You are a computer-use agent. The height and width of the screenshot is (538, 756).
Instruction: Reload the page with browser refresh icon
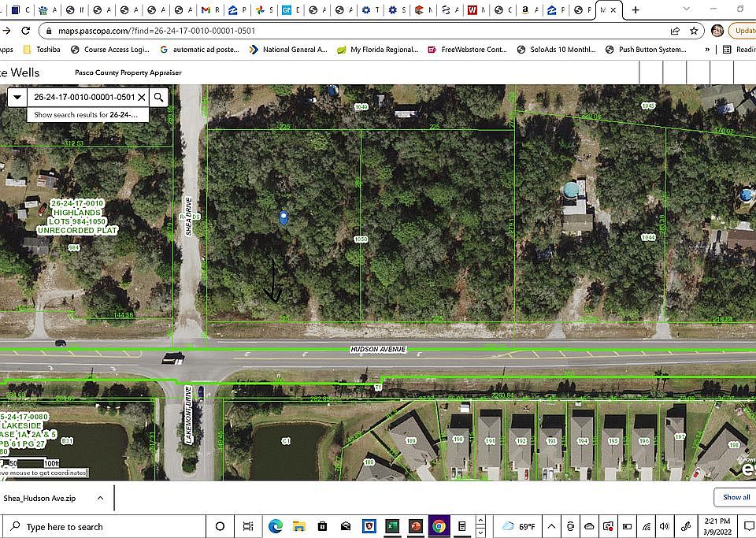tap(26, 31)
